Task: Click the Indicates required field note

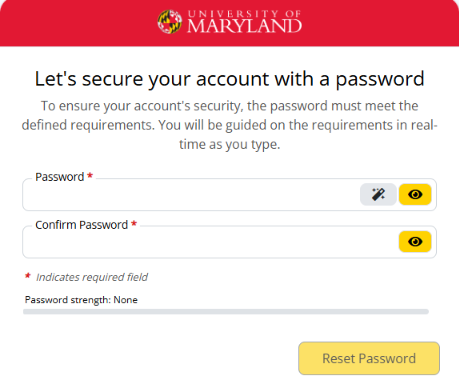Action: pyautogui.click(x=92, y=277)
